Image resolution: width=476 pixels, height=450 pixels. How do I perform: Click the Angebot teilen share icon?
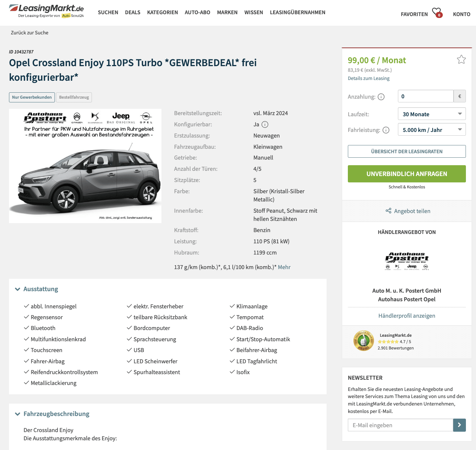click(389, 211)
